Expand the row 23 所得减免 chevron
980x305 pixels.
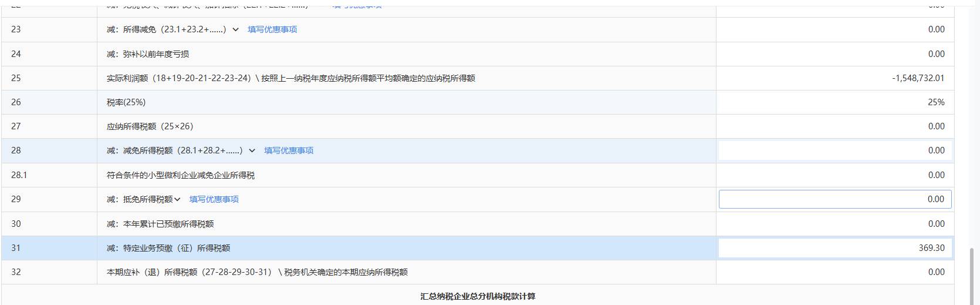click(x=235, y=29)
